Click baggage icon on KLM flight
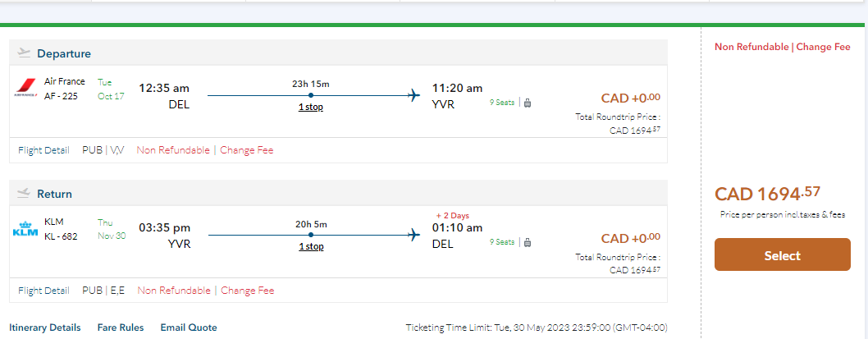868x339 pixels. coord(528,242)
